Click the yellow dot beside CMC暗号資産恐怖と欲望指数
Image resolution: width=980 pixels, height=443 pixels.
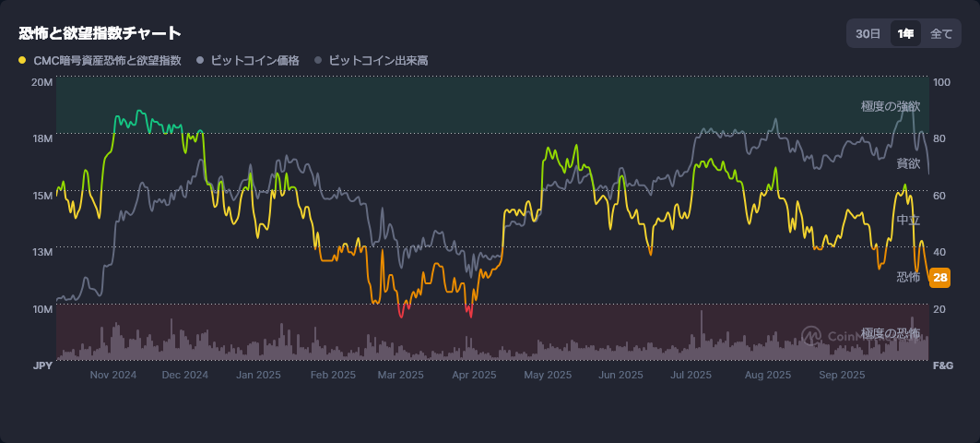22,60
